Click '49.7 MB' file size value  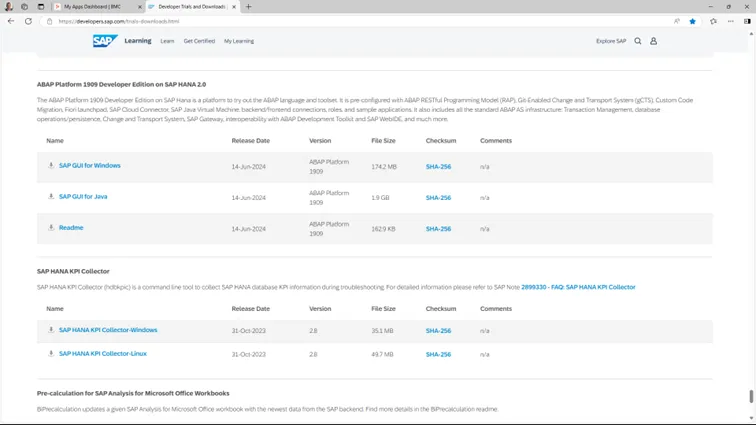[x=382, y=354]
